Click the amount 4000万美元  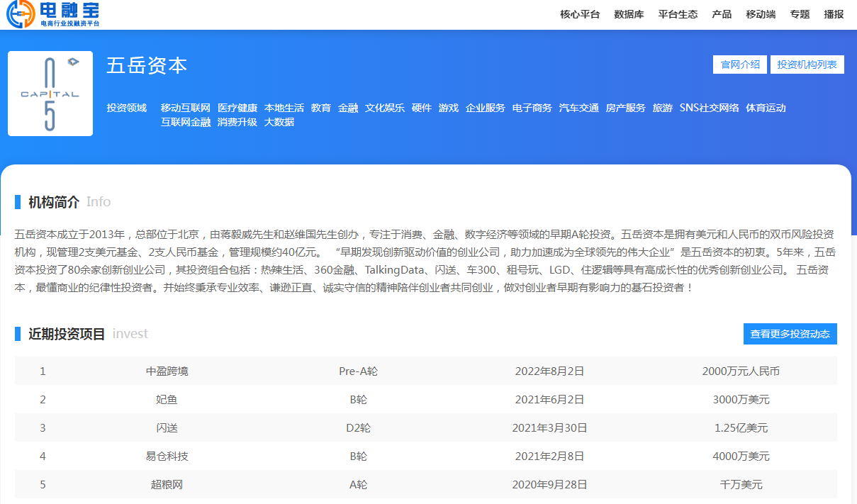click(x=741, y=456)
